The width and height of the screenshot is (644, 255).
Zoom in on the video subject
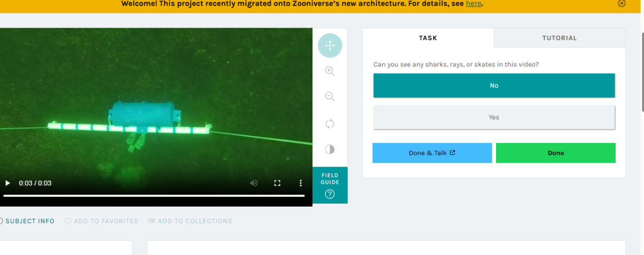[x=330, y=71]
